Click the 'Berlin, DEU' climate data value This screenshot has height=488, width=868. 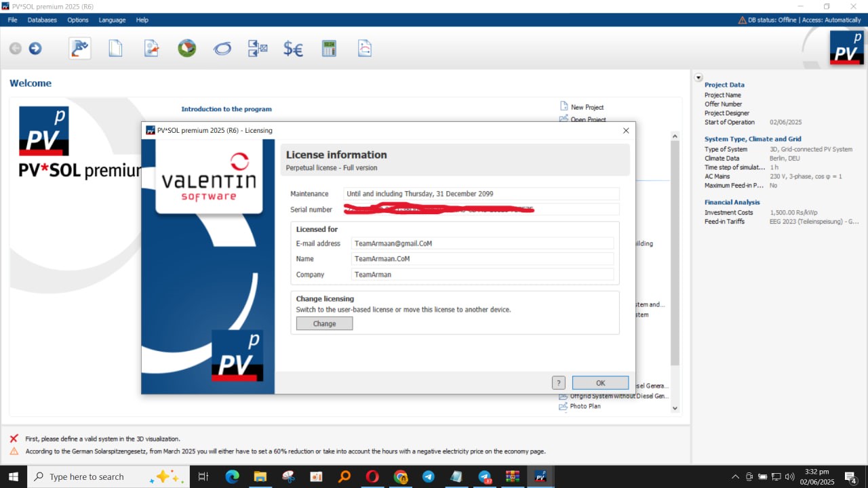(785, 158)
